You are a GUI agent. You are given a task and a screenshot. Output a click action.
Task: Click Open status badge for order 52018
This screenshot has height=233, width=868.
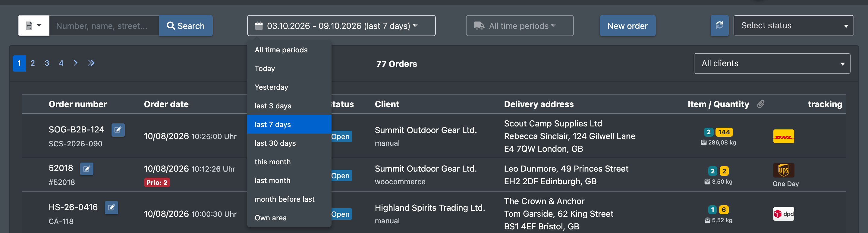pos(341,176)
